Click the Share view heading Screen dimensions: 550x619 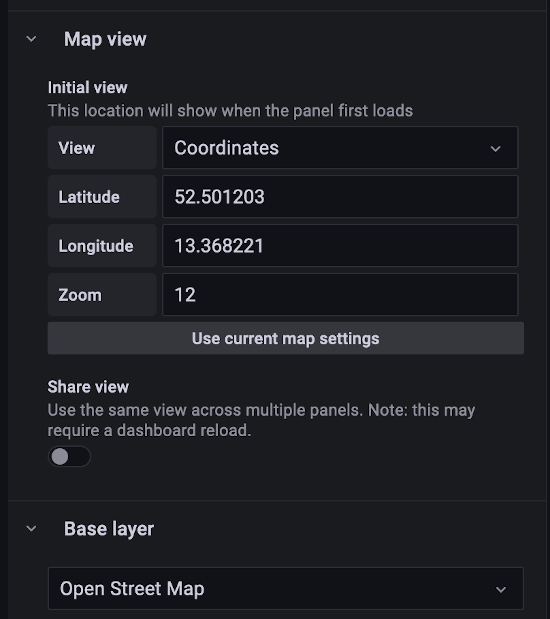tap(88, 387)
